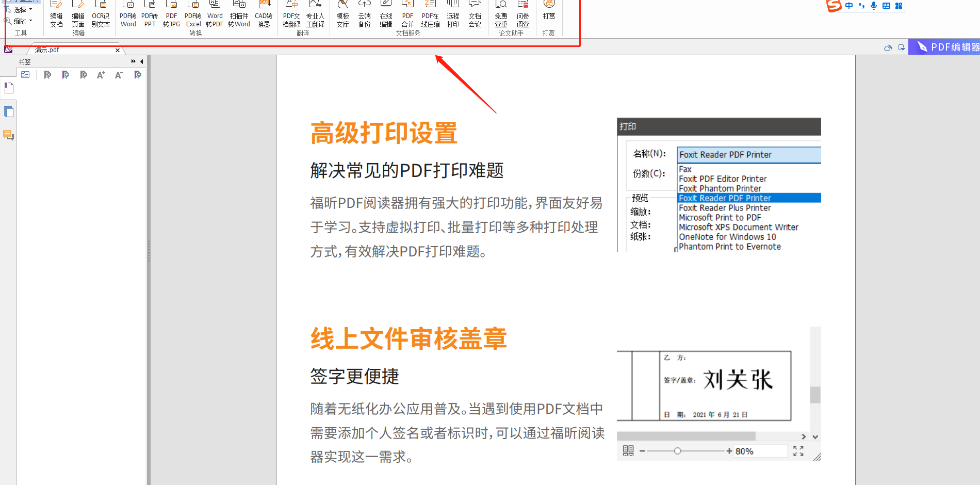Toggle the bookmarks panel in the sidebar
Image resolution: width=980 pixels, height=485 pixels.
(9, 88)
